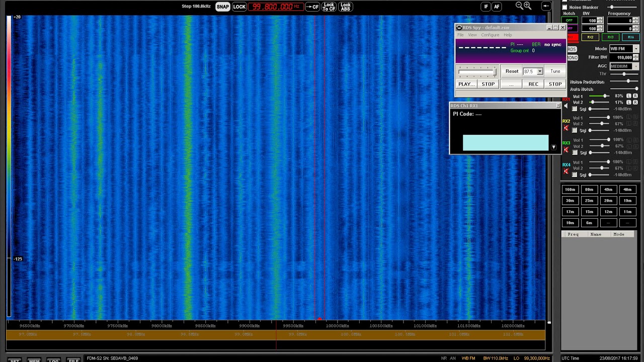Click the 99300,000Hz LO readout in status bar
This screenshot has width=644, height=362.
(x=538, y=358)
